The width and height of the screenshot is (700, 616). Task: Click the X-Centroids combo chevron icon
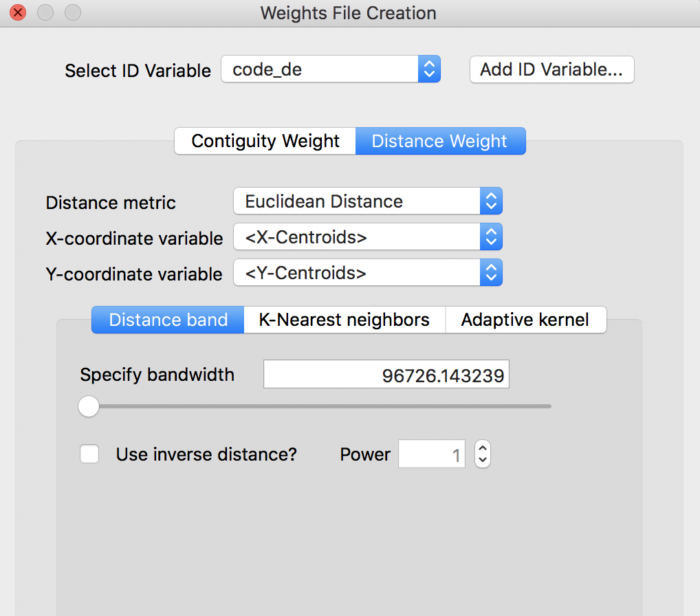(x=491, y=236)
